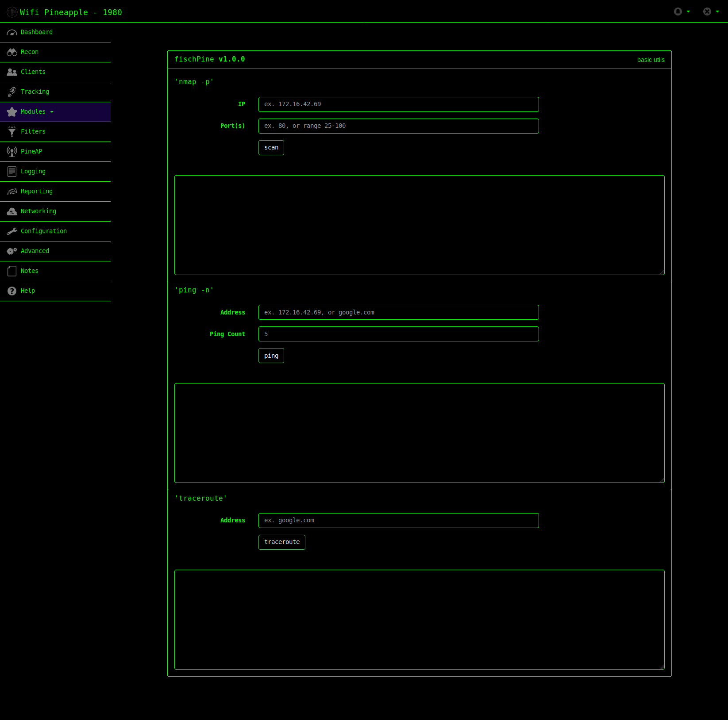Screen dimensions: 728x720
Task: Click inside the ping output textarea
Action: (x=420, y=433)
